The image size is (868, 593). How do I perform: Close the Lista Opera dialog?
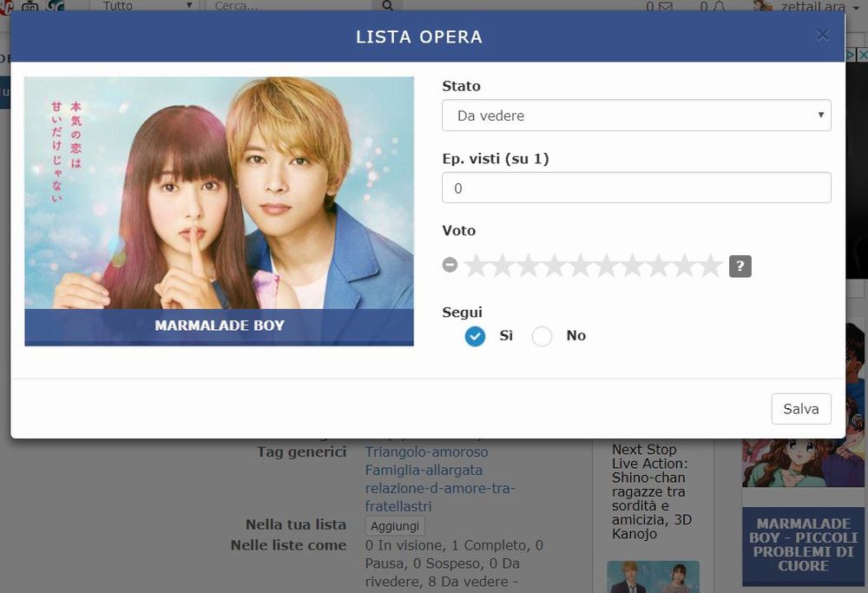tap(823, 36)
